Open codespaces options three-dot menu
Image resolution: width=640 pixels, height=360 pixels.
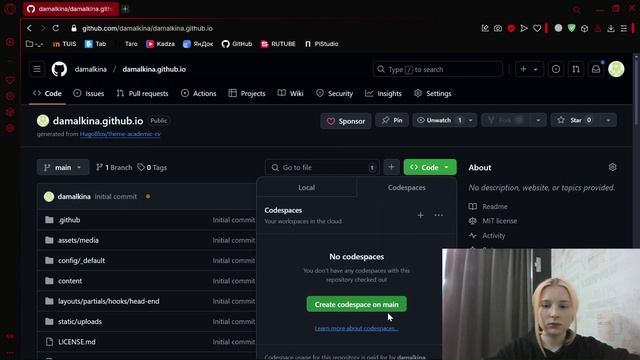click(438, 215)
